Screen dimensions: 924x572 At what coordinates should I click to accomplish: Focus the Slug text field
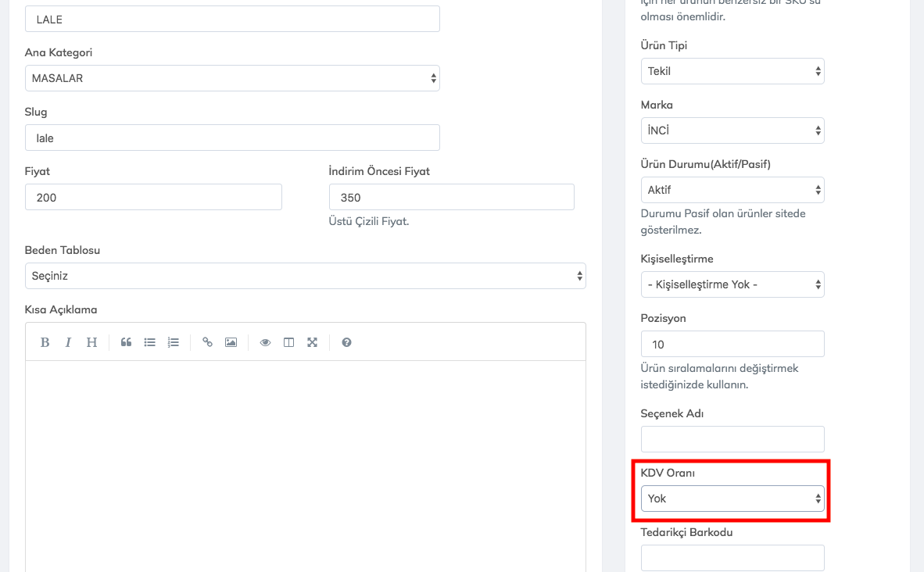click(232, 138)
